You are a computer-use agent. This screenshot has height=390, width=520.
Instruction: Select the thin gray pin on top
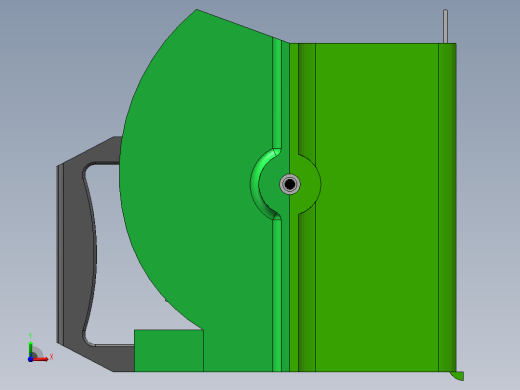click(445, 26)
